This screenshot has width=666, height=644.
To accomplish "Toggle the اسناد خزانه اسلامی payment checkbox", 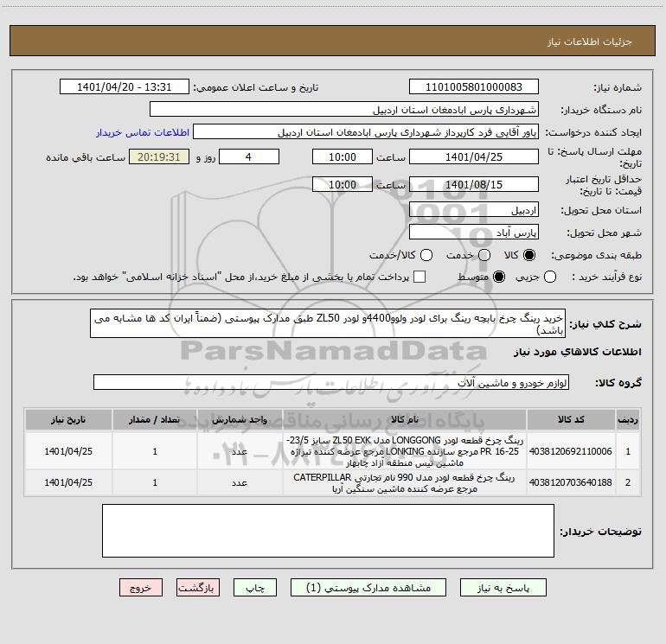I will (x=419, y=277).
